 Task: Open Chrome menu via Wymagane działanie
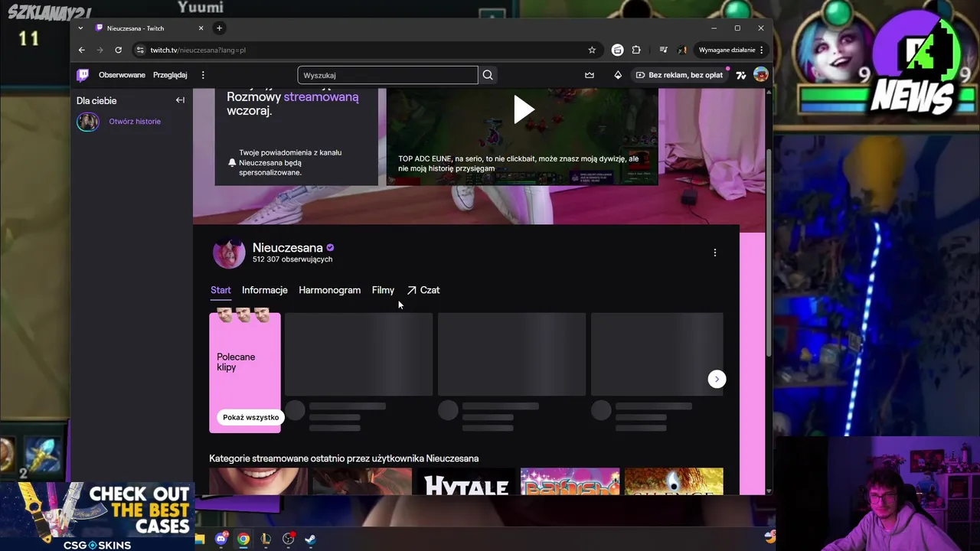(x=731, y=50)
